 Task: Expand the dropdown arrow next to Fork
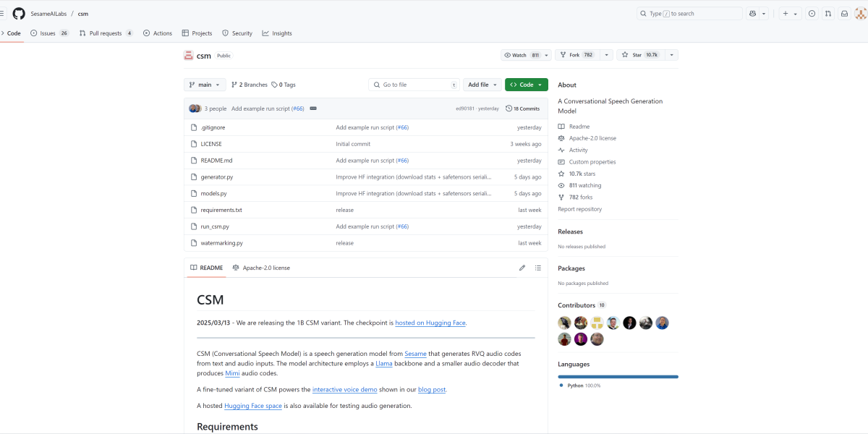tap(606, 55)
